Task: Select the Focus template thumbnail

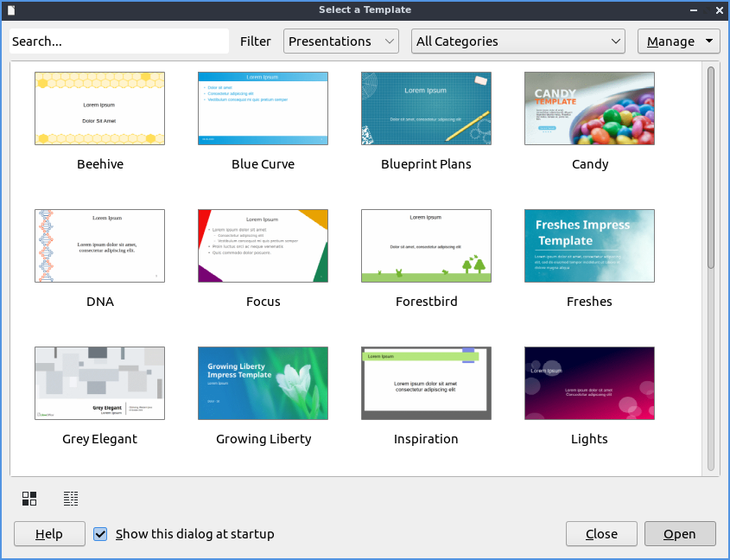Action: 263,245
